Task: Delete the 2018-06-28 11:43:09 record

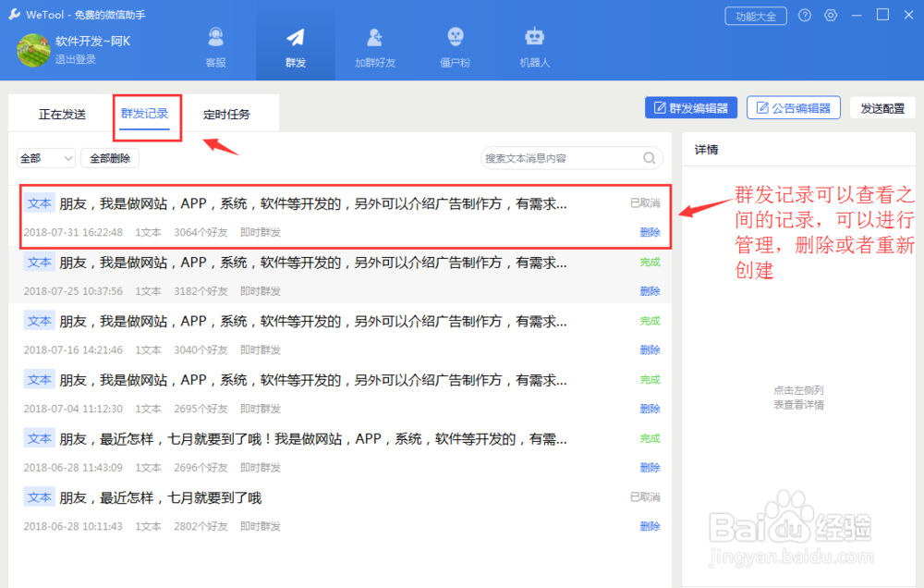Action: click(650, 468)
